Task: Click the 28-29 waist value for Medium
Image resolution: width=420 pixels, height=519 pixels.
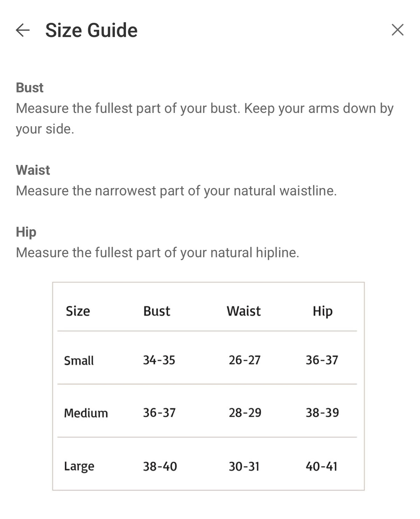Action: coord(245,413)
